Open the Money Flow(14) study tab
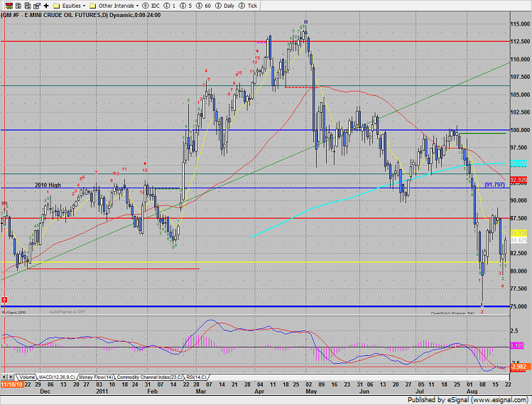Image resolution: width=532 pixels, height=405 pixels. 96,377
